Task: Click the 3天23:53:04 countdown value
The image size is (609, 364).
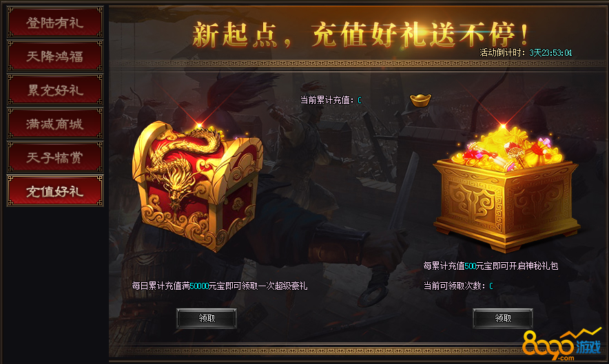Action: 550,53
